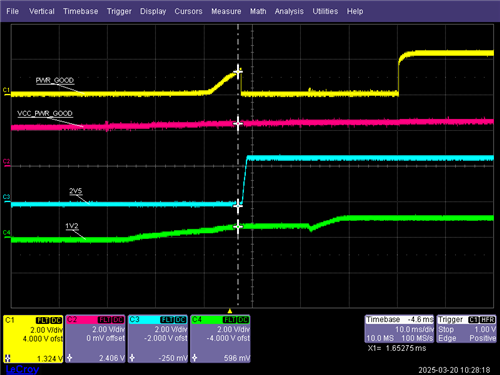Click the C3 ground level marker
Screen dimensions: 500x375
coord(6,197)
